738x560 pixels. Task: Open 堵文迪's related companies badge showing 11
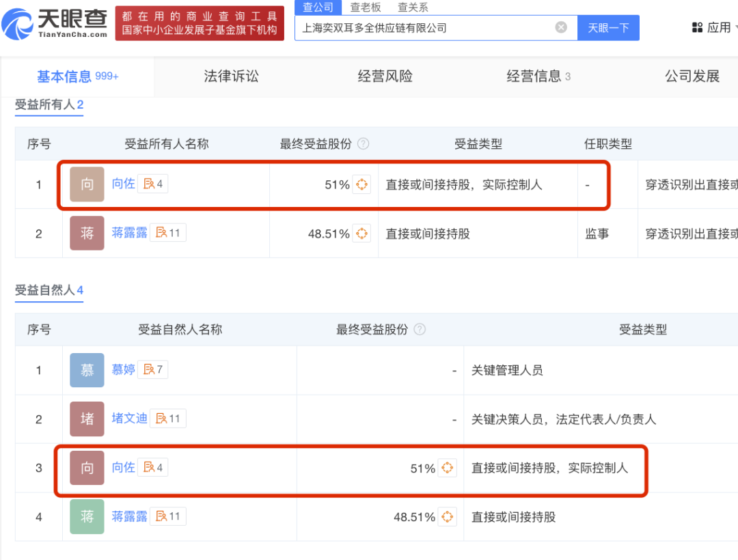pos(168,419)
